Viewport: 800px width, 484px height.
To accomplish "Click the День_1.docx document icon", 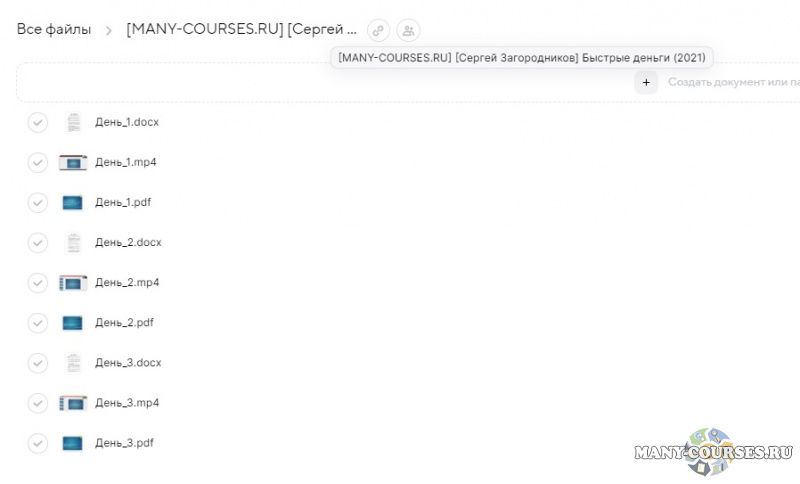I will [x=72, y=122].
